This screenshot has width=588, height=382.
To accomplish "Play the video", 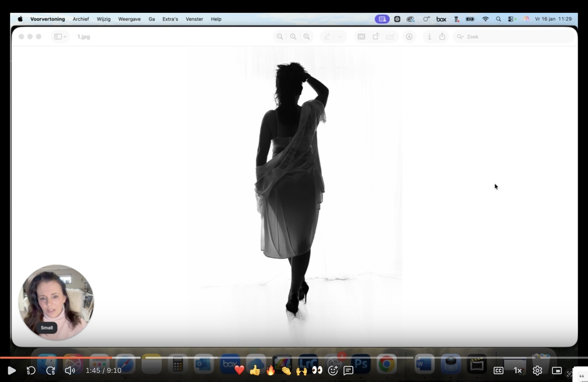I will [x=12, y=371].
